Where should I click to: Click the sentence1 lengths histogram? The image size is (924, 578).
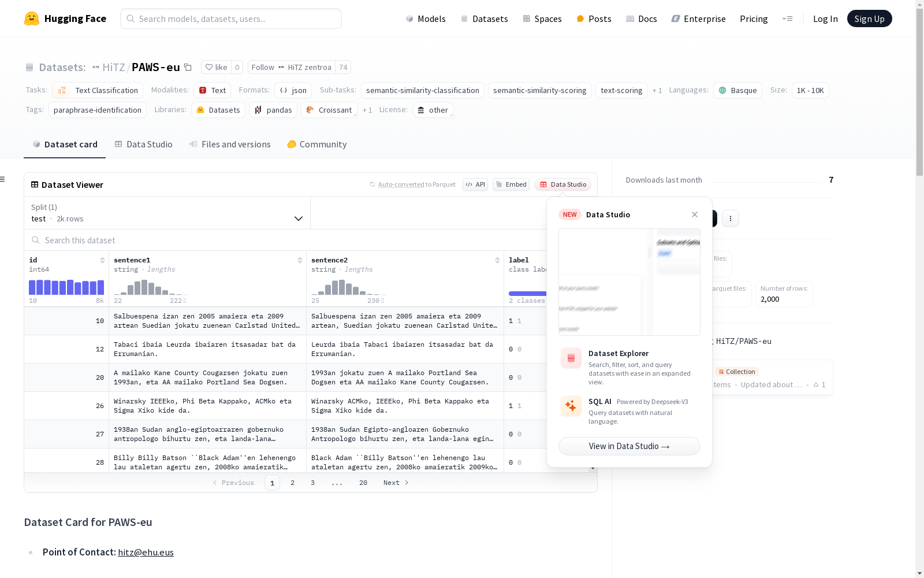[x=151, y=287]
